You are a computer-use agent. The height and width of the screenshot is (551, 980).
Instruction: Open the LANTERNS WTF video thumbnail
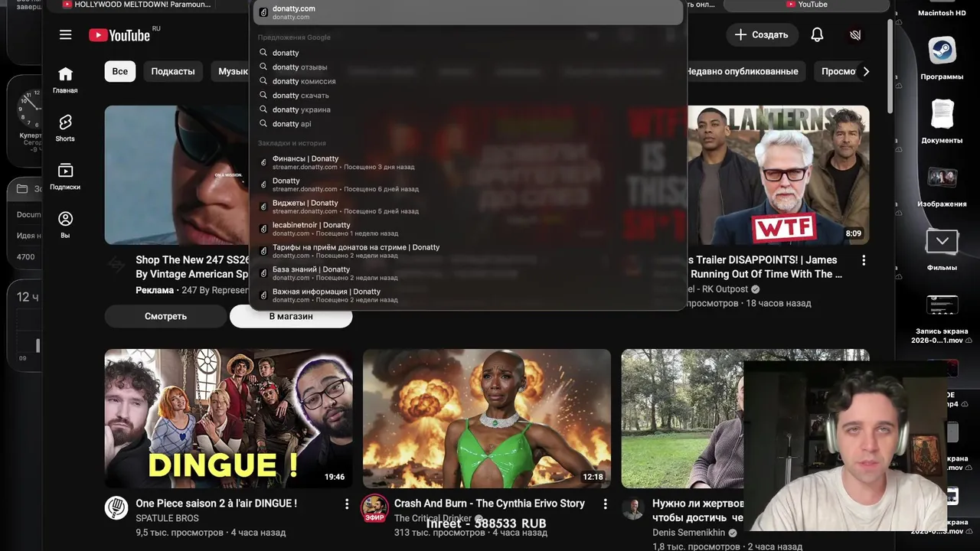click(x=778, y=175)
